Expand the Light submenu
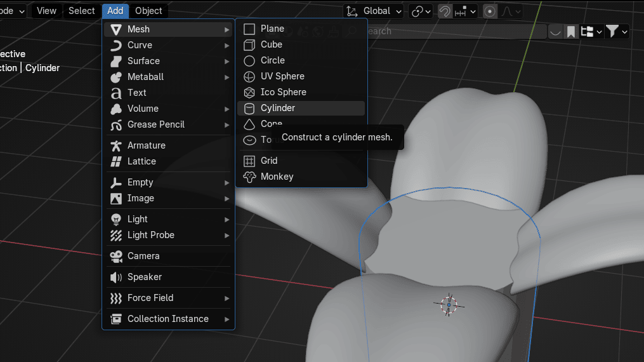 pos(168,219)
